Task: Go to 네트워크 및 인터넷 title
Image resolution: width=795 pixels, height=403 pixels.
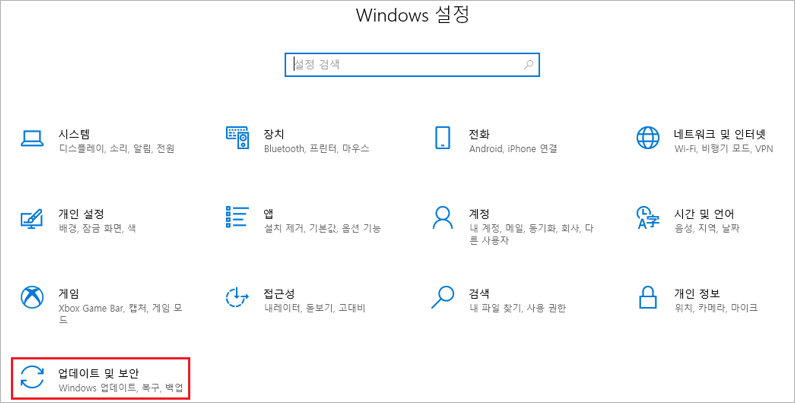Action: (719, 134)
